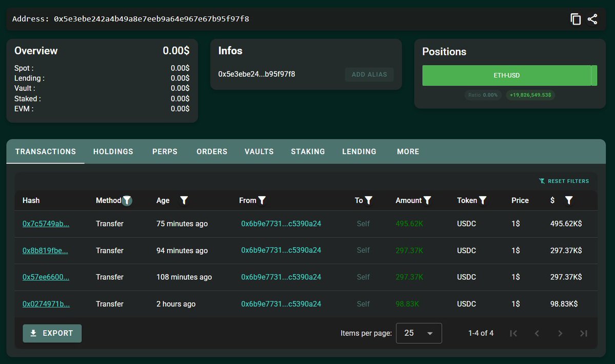Copy the wallet address with the copy icon
The width and height of the screenshot is (615, 364).
coord(576,19)
